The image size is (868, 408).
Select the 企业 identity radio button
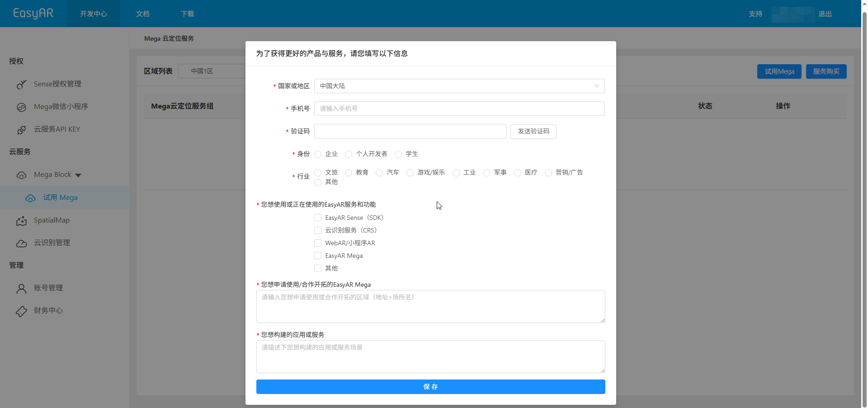coord(318,154)
